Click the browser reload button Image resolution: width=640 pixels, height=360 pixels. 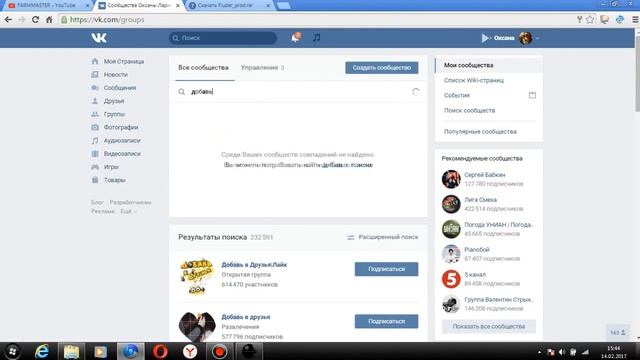coord(36,20)
